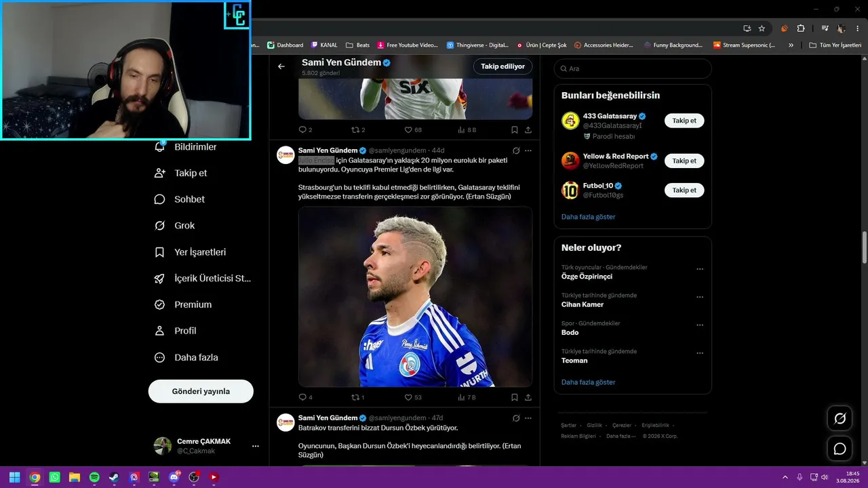868x488 pixels.
Task: Share the post that has 68 likes
Action: (x=528, y=129)
